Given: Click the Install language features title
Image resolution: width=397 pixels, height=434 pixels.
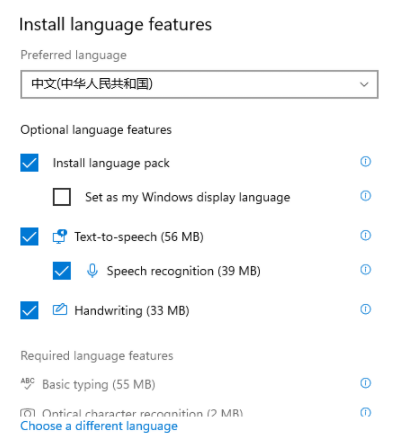Looking at the screenshot, I should pos(115,25).
